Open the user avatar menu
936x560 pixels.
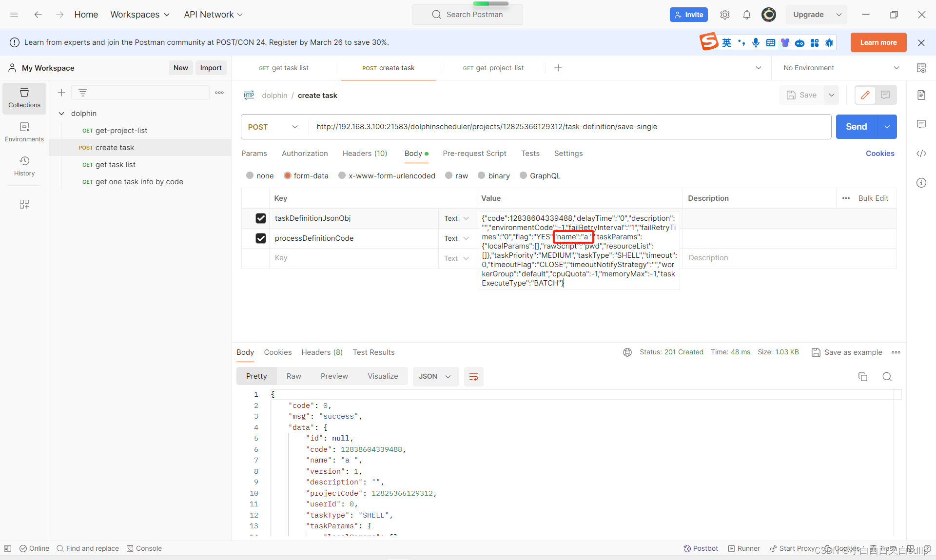pos(769,15)
